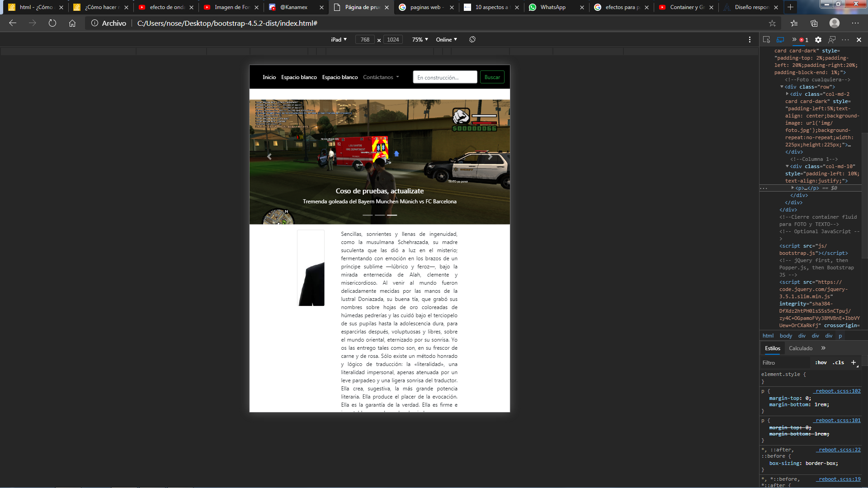
Task: Toggle the :hov element state panel
Action: point(821,362)
